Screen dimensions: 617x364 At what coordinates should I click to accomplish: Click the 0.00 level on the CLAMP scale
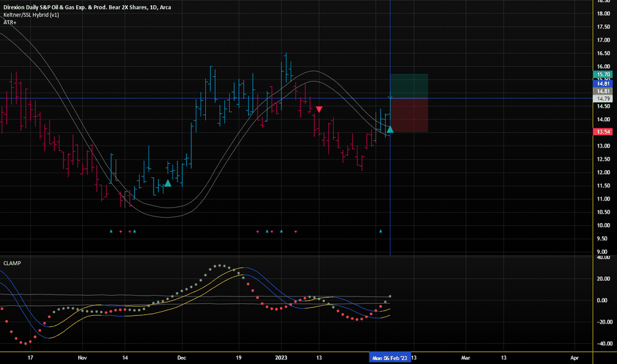602,300
